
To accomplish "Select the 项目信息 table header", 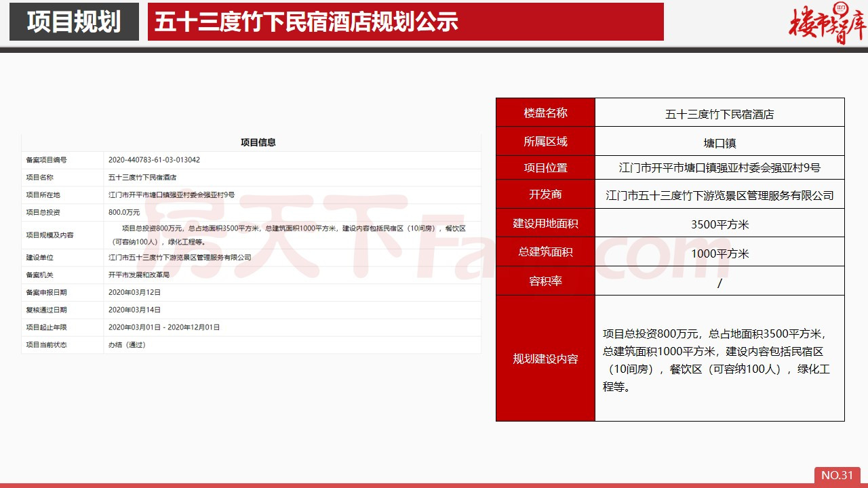I will [x=258, y=142].
